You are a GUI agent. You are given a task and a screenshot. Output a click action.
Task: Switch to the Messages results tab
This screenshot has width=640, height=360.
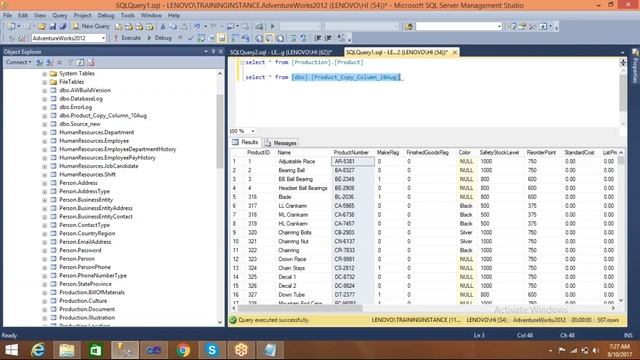click(x=281, y=143)
